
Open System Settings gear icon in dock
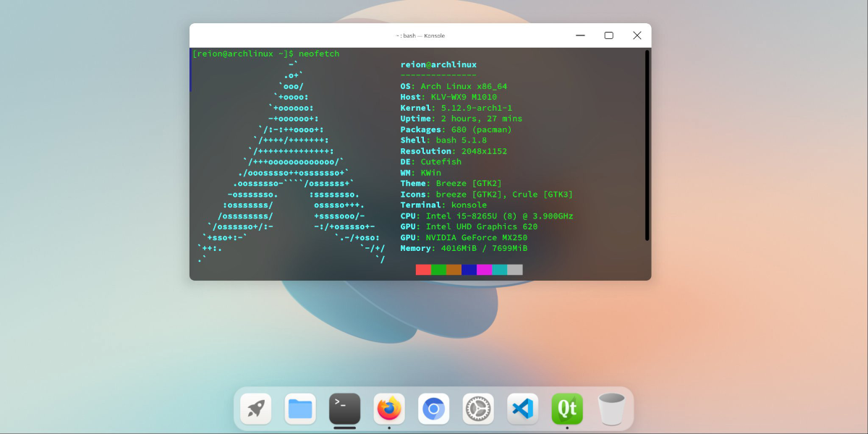coord(478,409)
